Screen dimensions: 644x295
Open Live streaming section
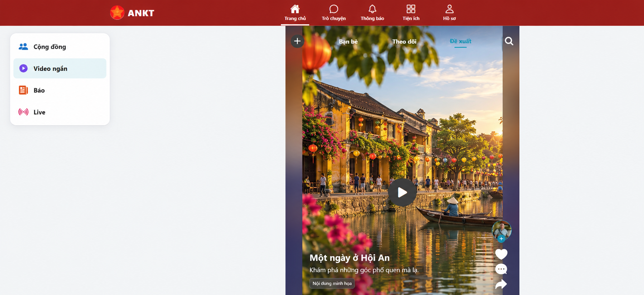60,112
